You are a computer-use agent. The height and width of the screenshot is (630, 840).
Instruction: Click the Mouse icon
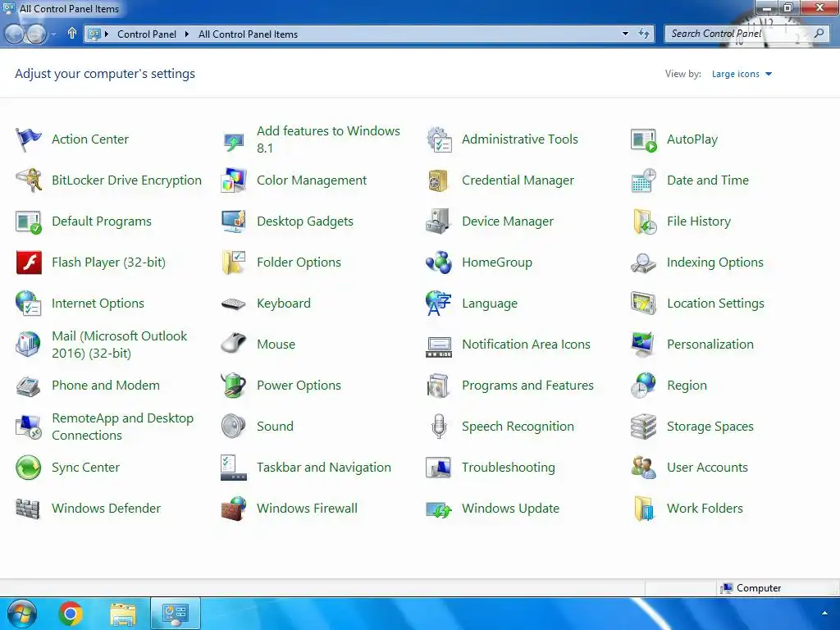pos(234,345)
